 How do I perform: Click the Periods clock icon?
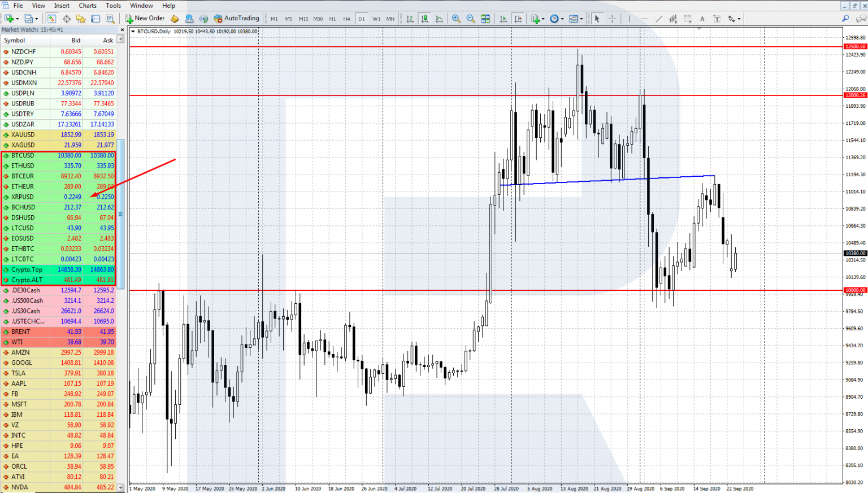[x=554, y=19]
